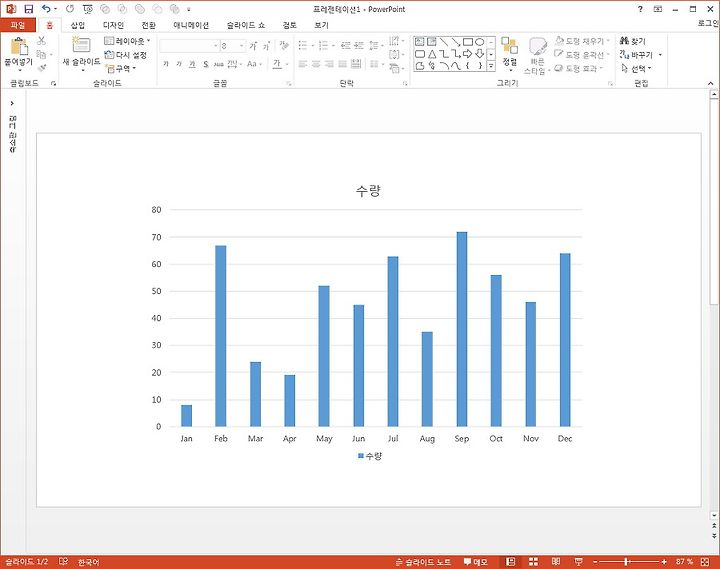720x569 pixels.
Task: Toggle 슬라이드 노트 in status bar
Action: click(x=423, y=562)
